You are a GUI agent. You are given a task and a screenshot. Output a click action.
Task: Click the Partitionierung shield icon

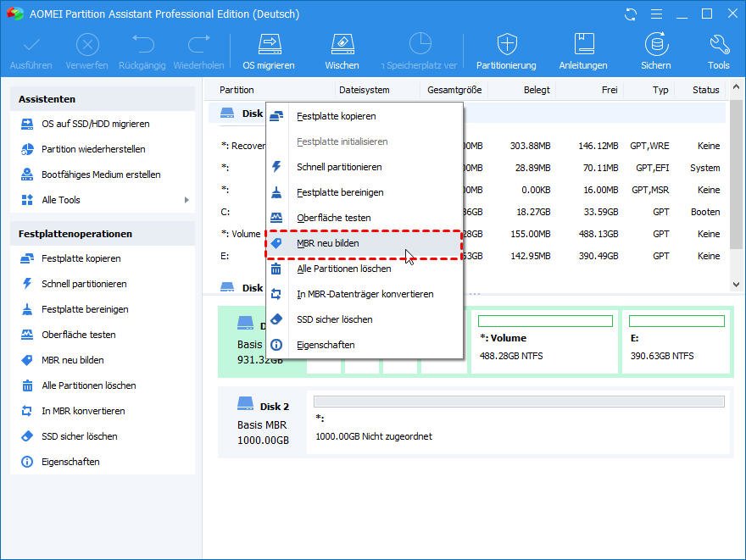(x=506, y=51)
